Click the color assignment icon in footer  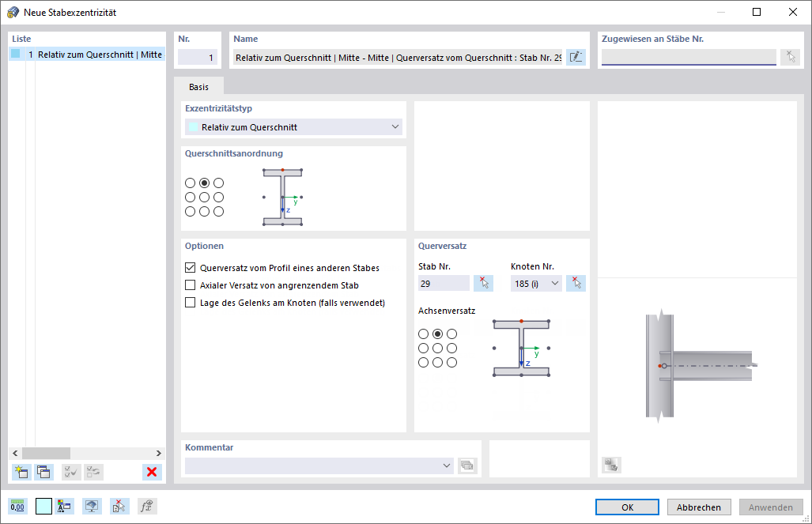64,506
